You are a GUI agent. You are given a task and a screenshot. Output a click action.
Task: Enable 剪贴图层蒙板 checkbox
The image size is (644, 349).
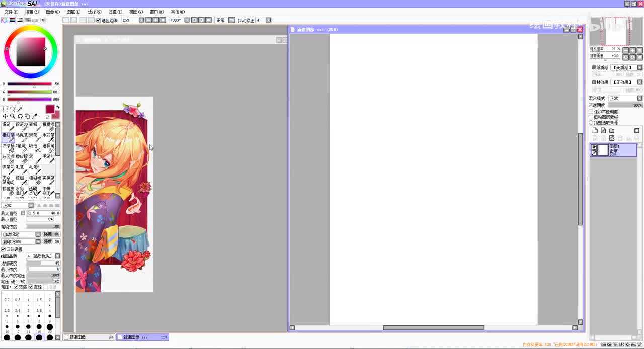tap(591, 117)
